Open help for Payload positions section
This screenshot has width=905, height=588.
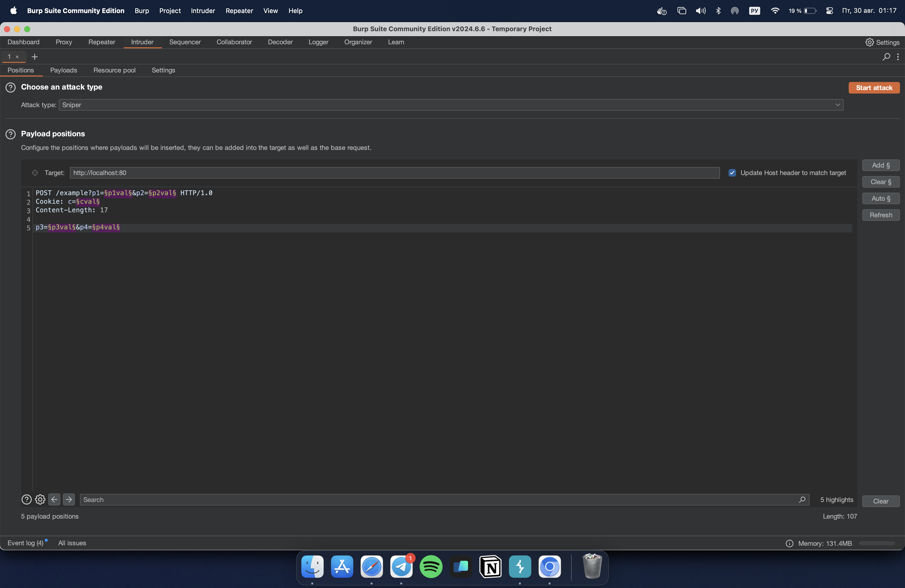11,134
